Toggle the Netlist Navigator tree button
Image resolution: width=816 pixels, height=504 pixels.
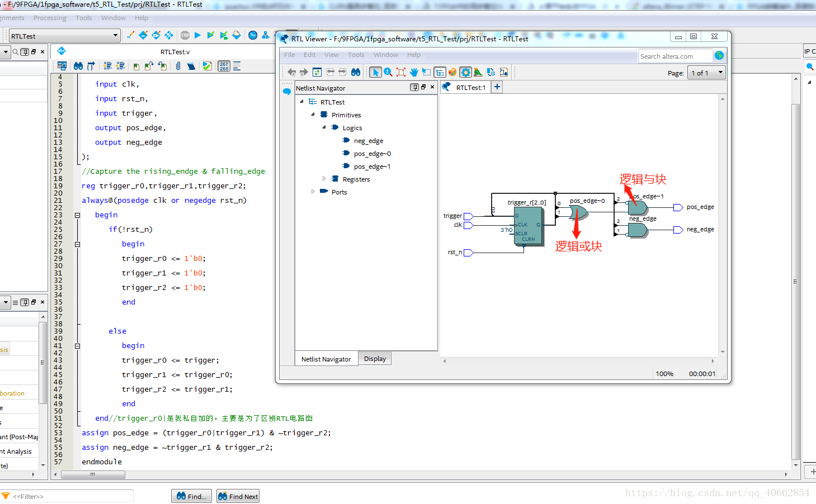(x=440, y=72)
